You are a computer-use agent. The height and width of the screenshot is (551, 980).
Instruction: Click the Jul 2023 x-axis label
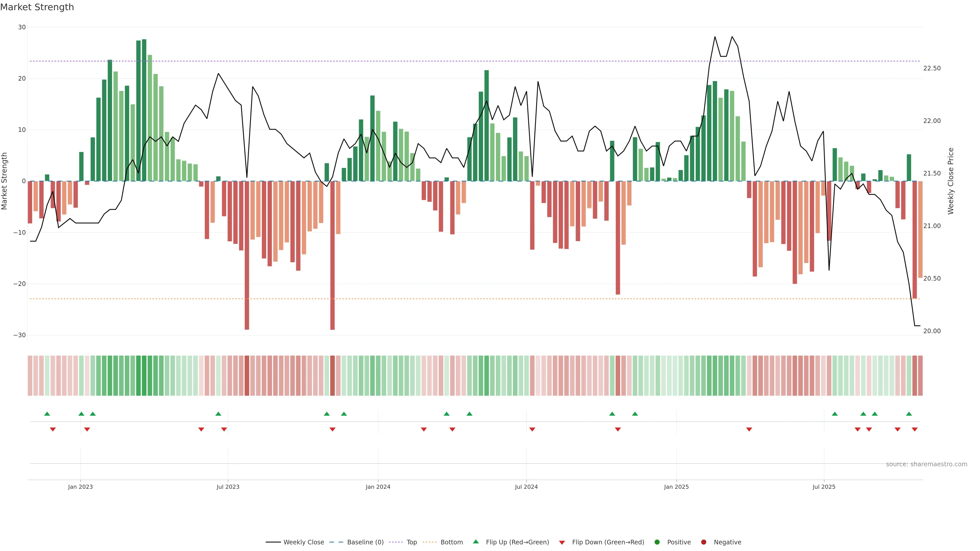(228, 487)
